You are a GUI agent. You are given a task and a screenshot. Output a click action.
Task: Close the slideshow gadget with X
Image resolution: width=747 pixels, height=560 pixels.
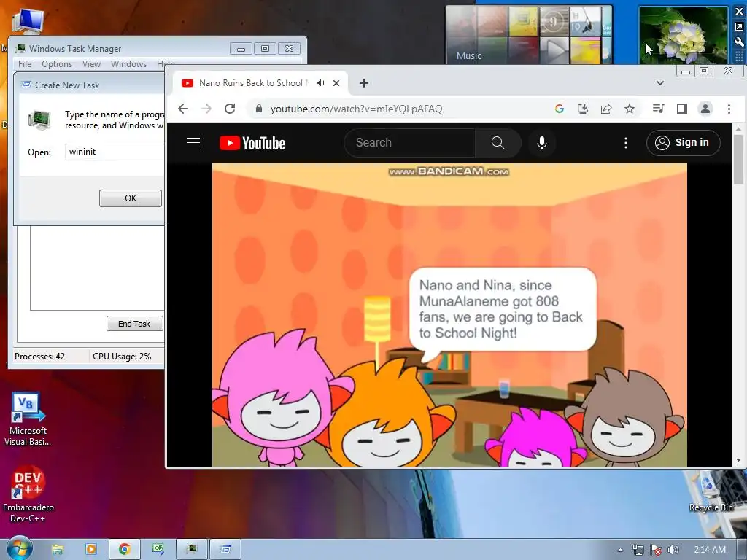coord(740,12)
